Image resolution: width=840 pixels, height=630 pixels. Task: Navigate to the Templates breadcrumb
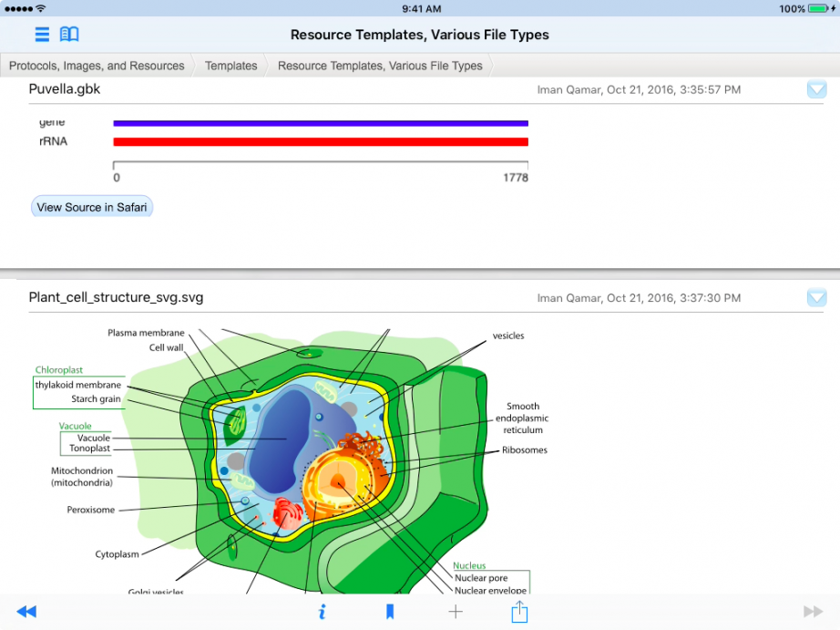coord(230,66)
